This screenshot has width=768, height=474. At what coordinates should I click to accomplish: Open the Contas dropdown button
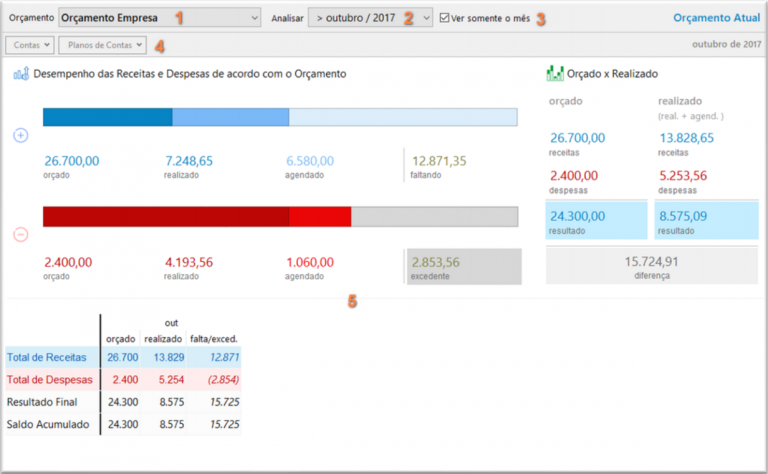tap(30, 45)
